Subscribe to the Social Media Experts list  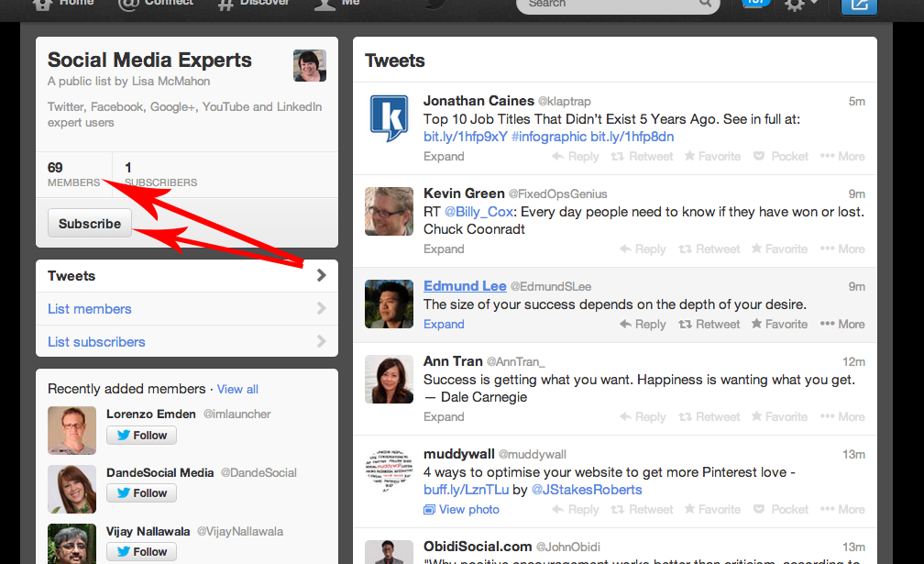coord(90,224)
